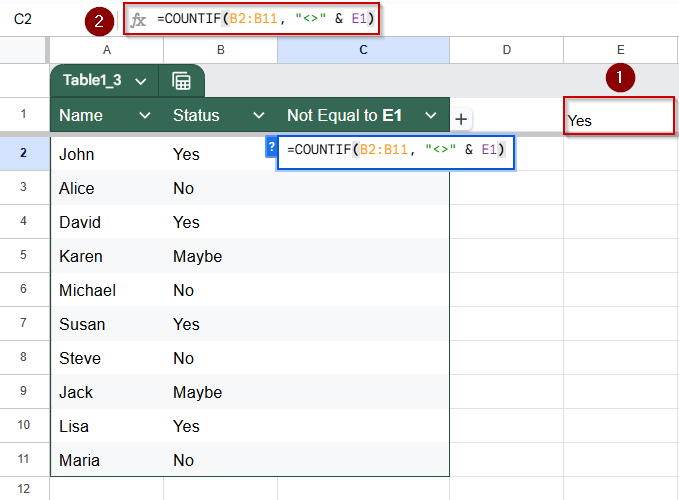Click the cell with Alice

tap(107, 188)
